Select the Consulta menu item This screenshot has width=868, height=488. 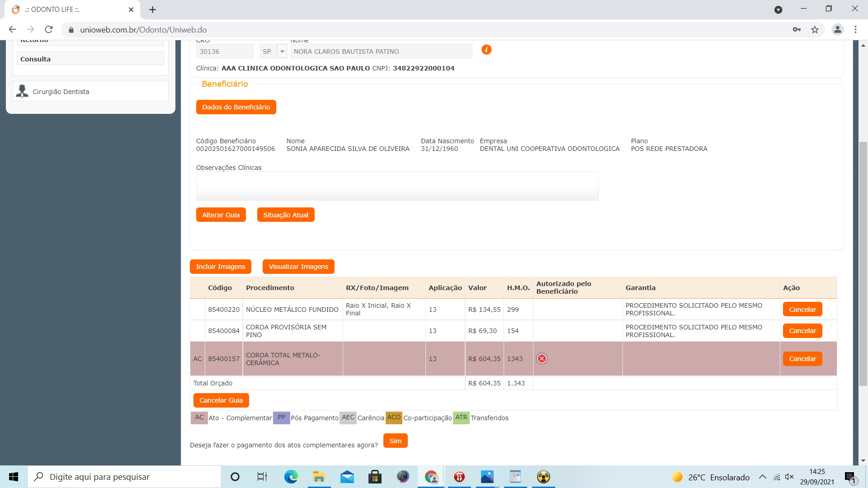coord(90,59)
